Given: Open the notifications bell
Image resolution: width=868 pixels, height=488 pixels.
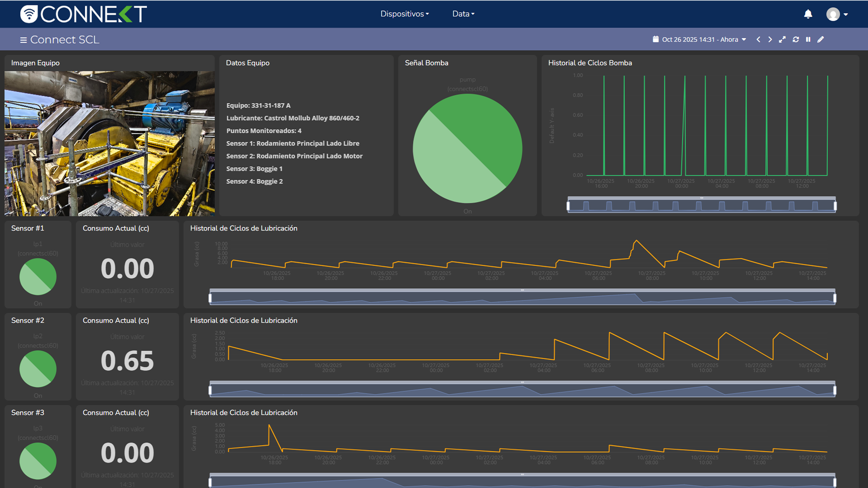Looking at the screenshot, I should pos(808,14).
